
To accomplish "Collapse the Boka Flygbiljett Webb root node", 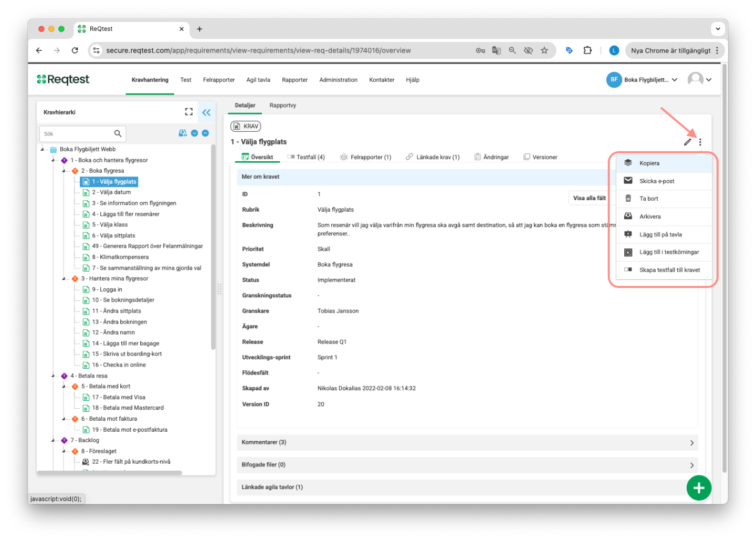I will point(43,149).
